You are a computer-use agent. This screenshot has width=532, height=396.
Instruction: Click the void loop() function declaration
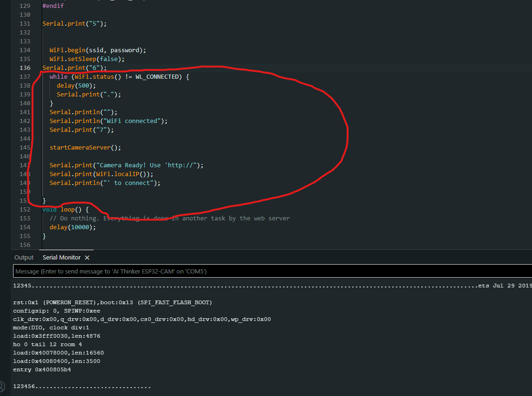point(65,210)
